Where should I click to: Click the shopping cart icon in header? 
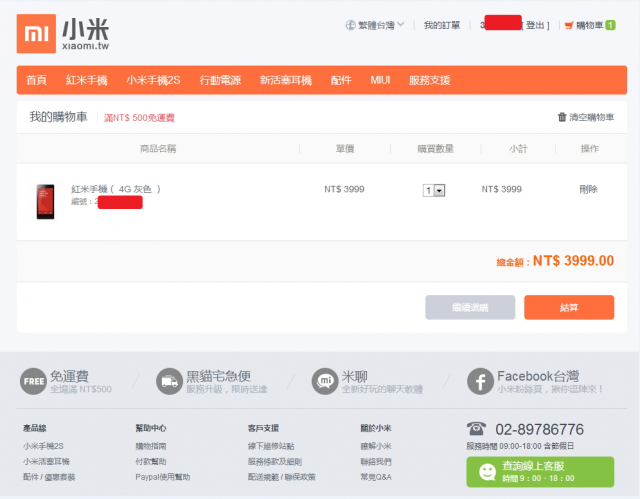click(x=569, y=25)
